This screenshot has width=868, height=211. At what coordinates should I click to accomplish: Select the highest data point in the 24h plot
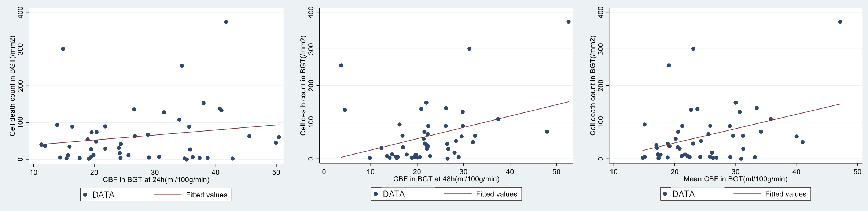(226, 22)
